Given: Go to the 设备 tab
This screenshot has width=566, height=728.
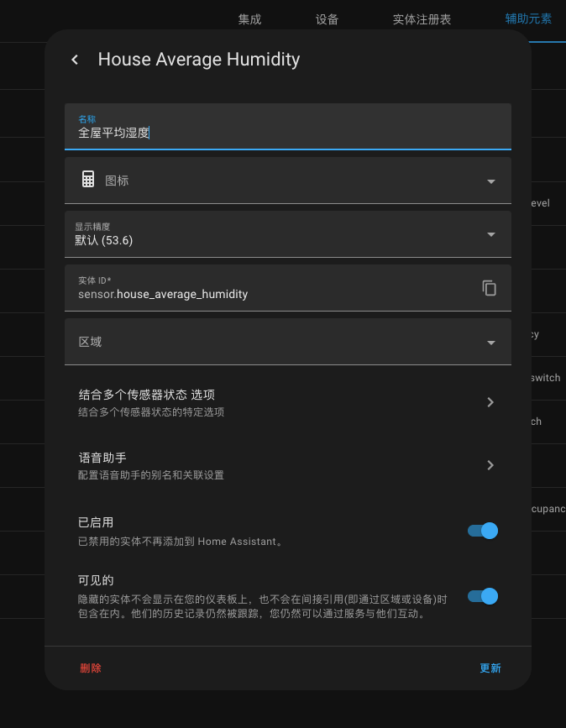Looking at the screenshot, I should (327, 19).
